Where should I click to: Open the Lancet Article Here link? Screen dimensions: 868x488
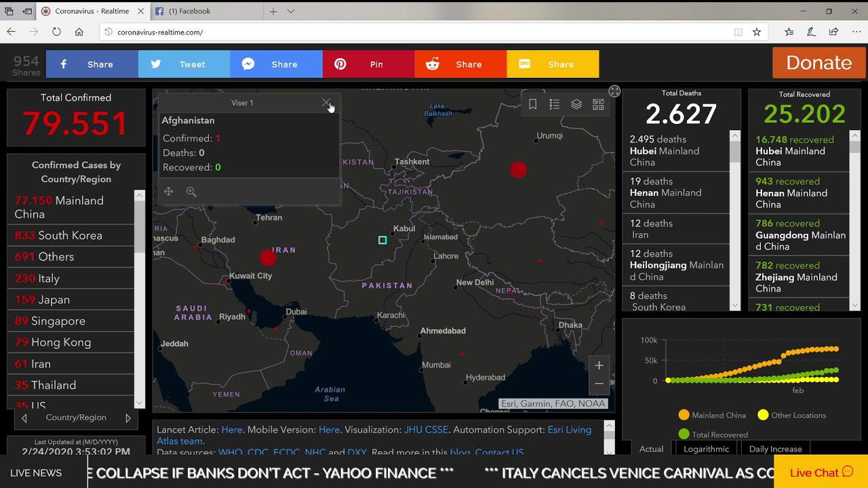click(x=231, y=430)
